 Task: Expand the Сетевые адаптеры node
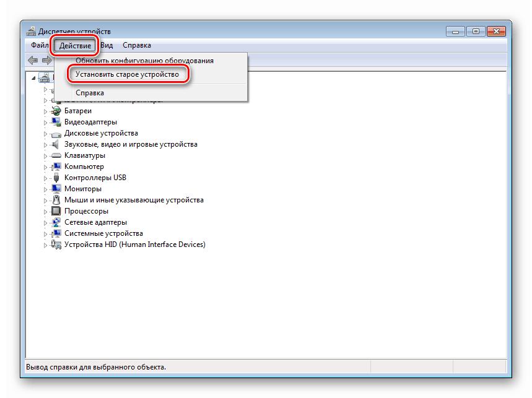pyautogui.click(x=45, y=223)
